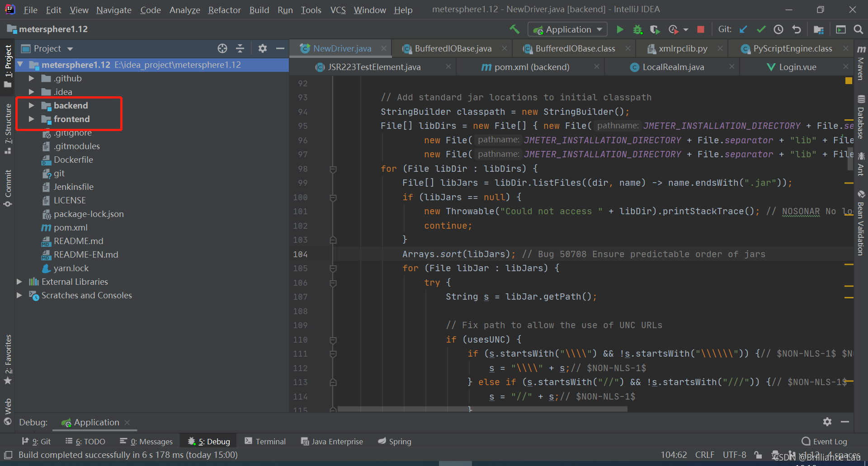Toggle the read-only lock icon in status bar

click(x=758, y=455)
